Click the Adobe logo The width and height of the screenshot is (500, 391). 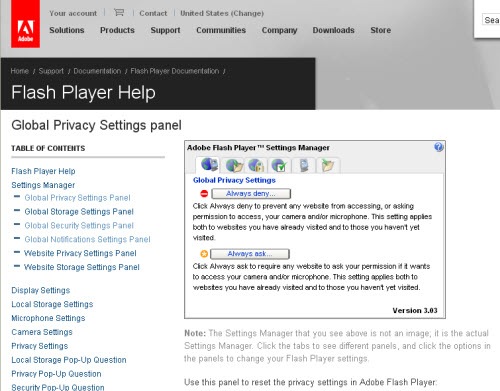tap(25, 24)
